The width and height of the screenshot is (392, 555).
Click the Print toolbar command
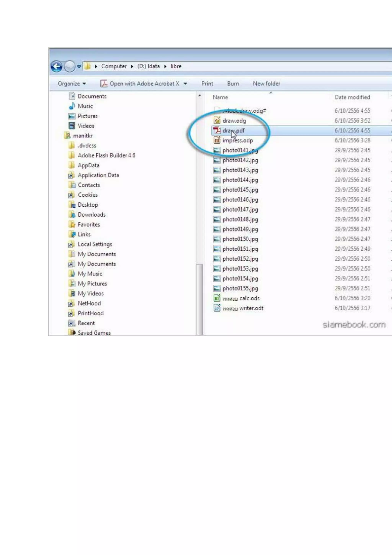point(207,84)
